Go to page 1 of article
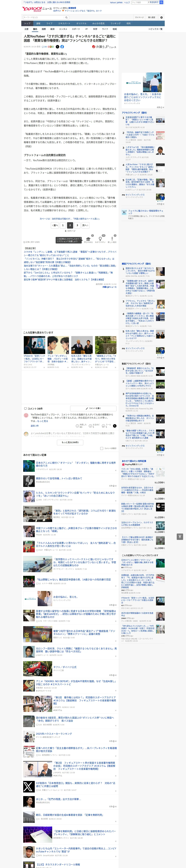The width and height of the screenshot is (186, 868). (x=63, y=225)
